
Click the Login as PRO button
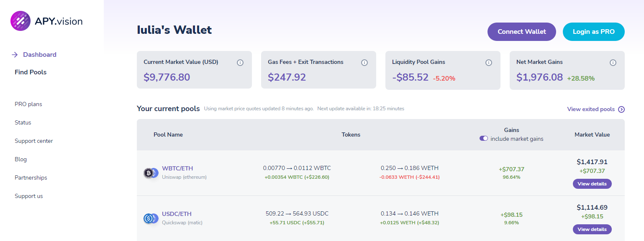tap(593, 32)
